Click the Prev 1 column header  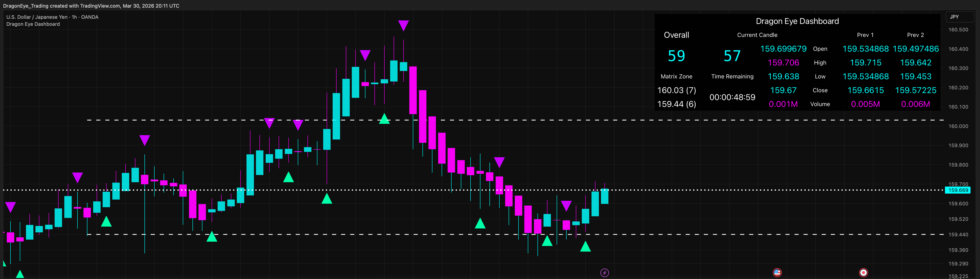(x=865, y=35)
